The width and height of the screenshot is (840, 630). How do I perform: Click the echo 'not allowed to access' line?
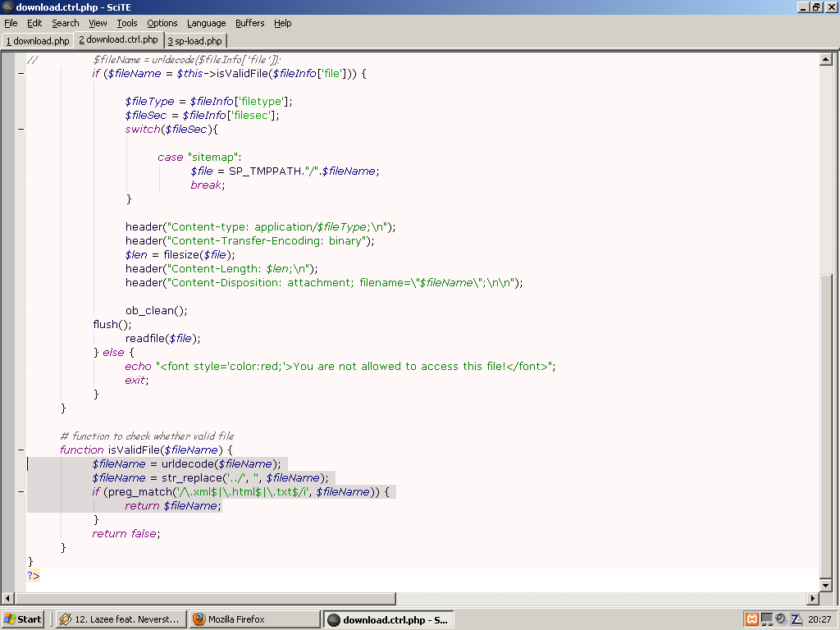tap(340, 367)
